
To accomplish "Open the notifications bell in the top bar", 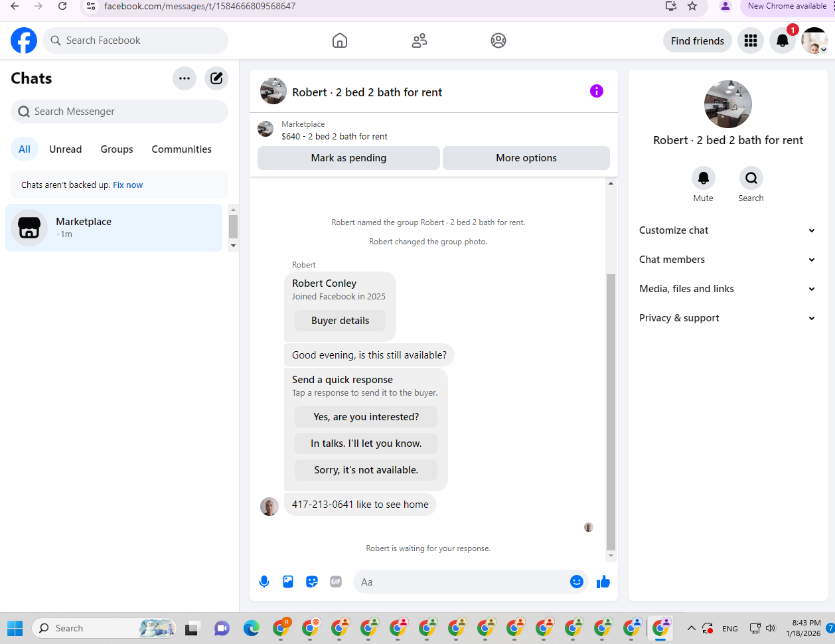I will click(x=783, y=40).
